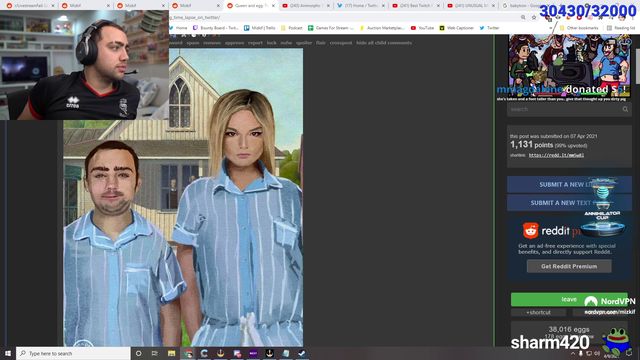This screenshot has width=640, height=360.
Task: Open the redd.it shortlink
Action: click(x=556, y=155)
